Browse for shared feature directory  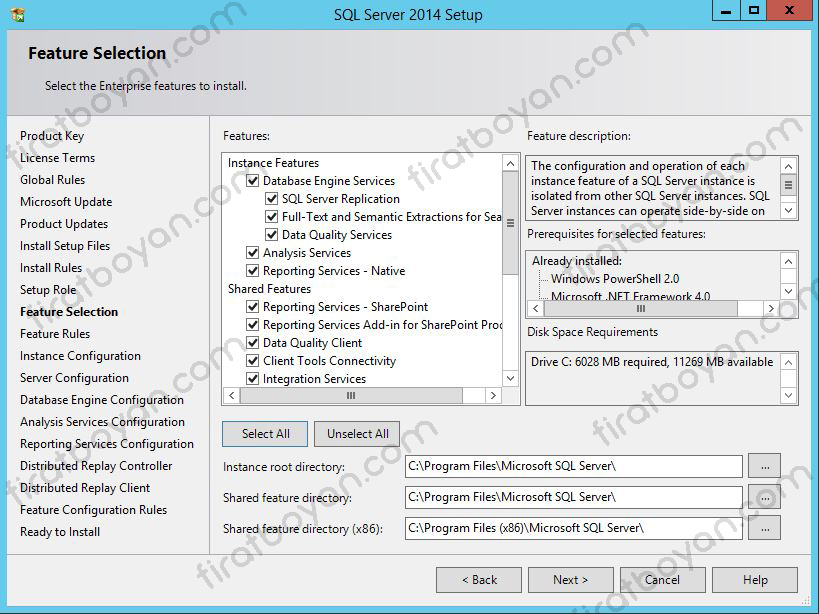[x=765, y=497]
